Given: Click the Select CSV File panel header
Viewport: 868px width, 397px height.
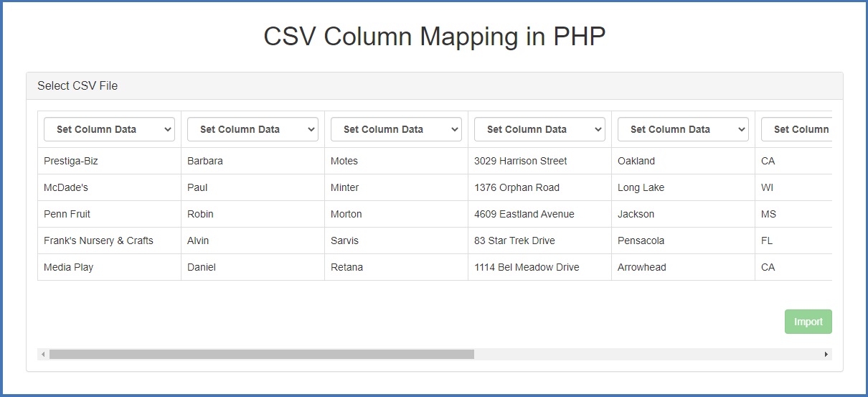Looking at the screenshot, I should (x=435, y=85).
